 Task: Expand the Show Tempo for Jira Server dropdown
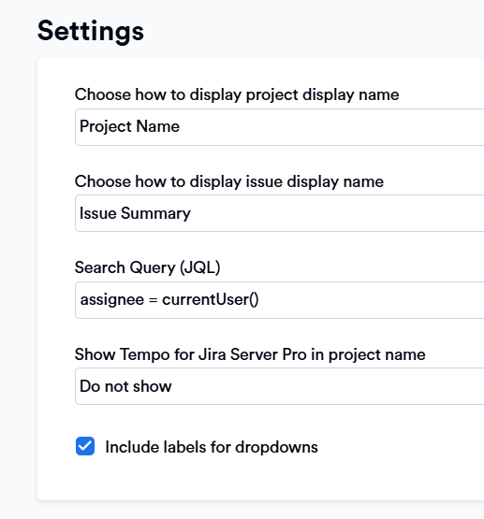click(279, 386)
